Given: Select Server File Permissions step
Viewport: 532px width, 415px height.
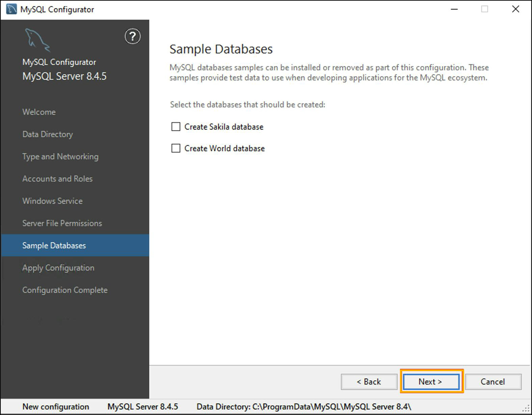Looking at the screenshot, I should pyautogui.click(x=62, y=223).
